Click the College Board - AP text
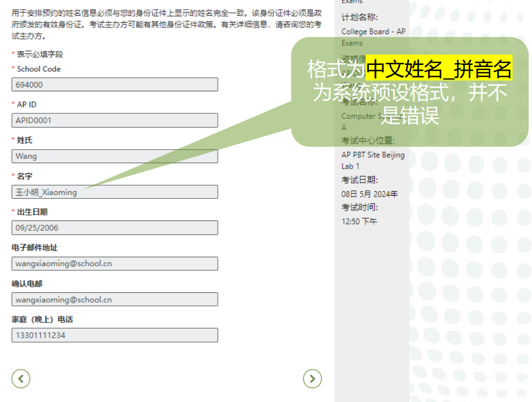The image size is (532, 402). [373, 31]
